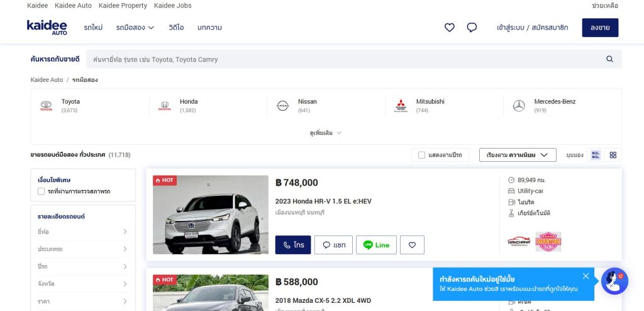Screen dimensions: 644x311
Task: Close the blue new car popup
Action: click(x=586, y=276)
